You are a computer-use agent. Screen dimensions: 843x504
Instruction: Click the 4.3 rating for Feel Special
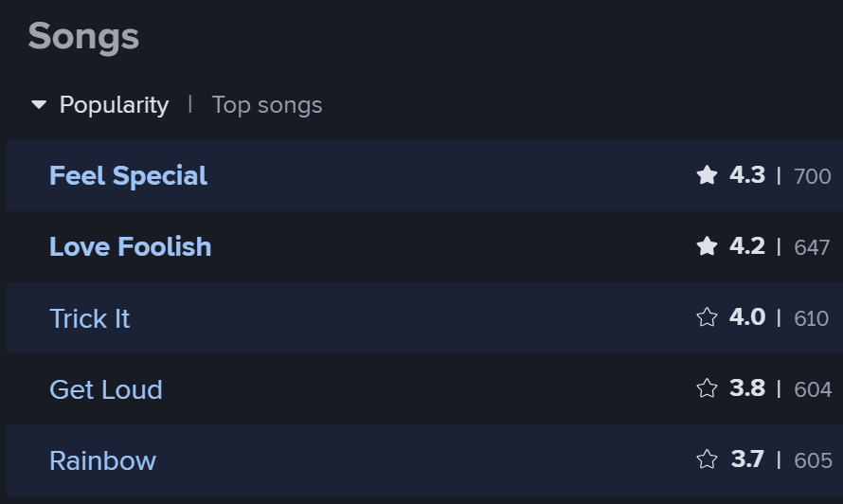coord(747,175)
